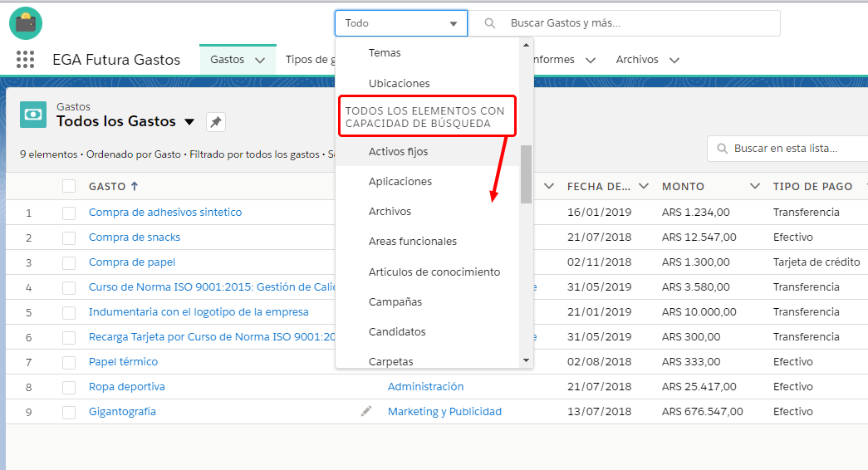This screenshot has height=470, width=868.
Task: Open the Papel térmico record
Action: pyautogui.click(x=123, y=361)
